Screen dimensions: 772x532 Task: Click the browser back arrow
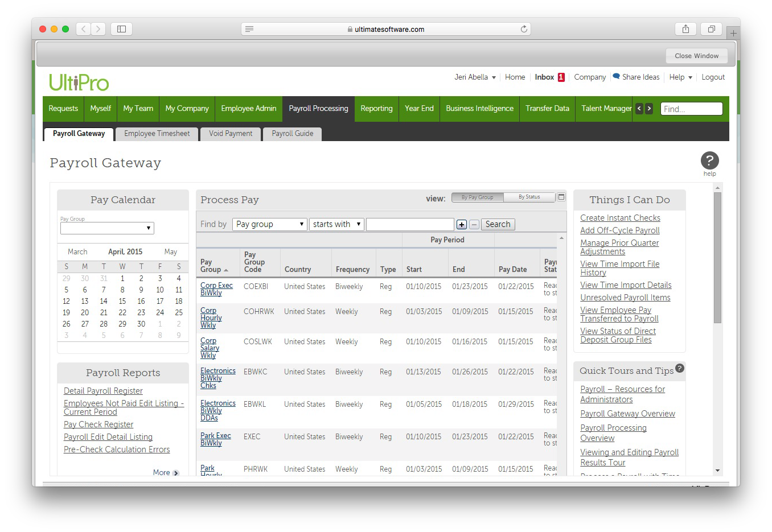tap(84, 29)
